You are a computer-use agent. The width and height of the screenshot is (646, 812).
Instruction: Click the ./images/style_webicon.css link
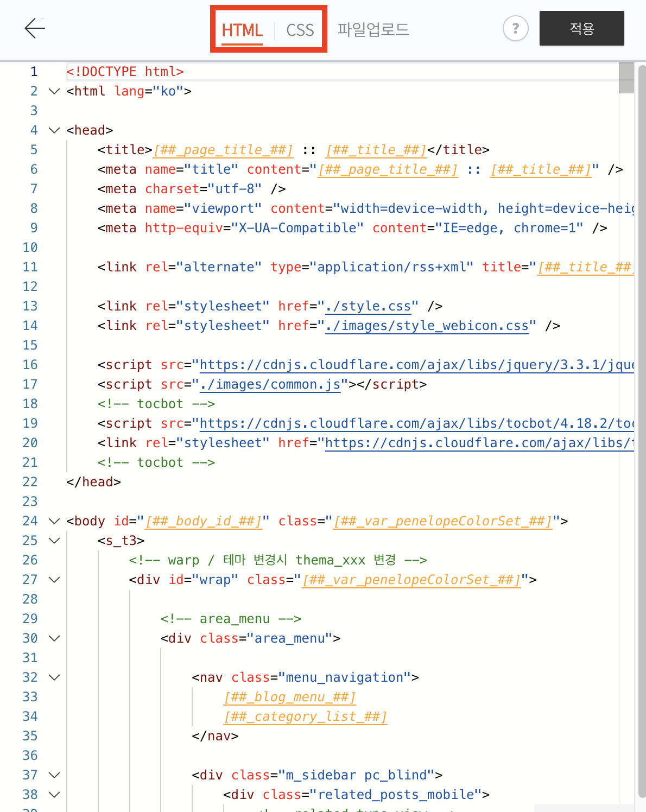427,326
